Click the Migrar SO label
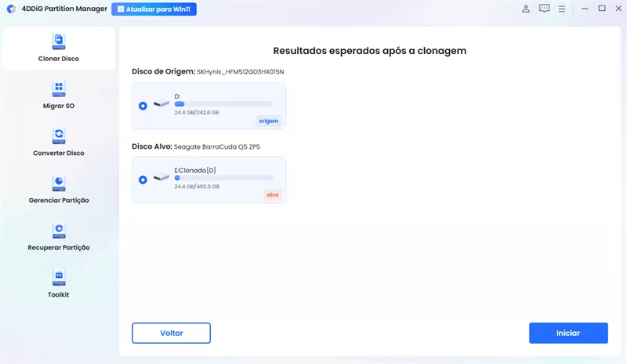 click(59, 106)
